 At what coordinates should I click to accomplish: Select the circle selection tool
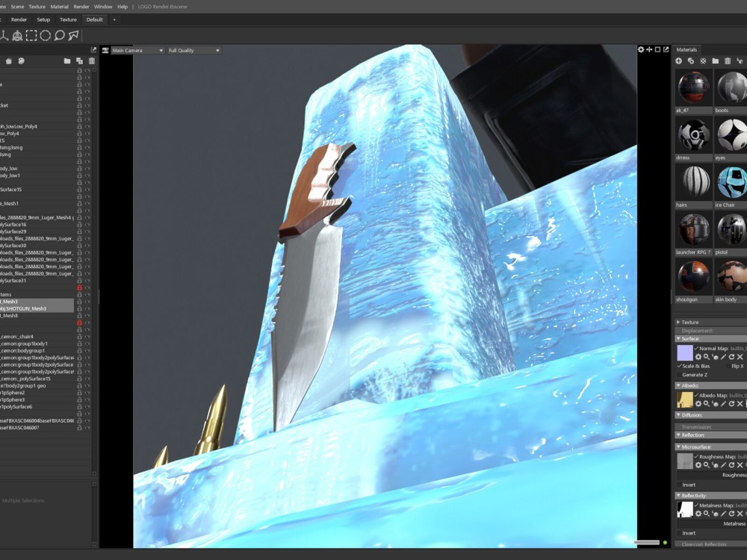(46, 36)
